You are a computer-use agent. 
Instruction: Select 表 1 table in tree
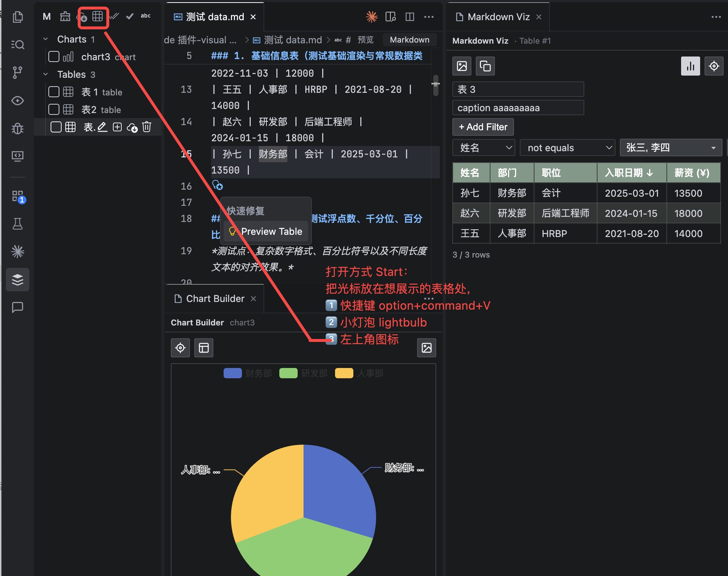[102, 92]
